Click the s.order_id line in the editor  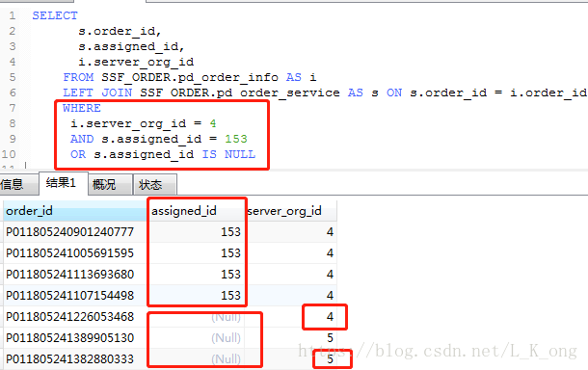120,31
